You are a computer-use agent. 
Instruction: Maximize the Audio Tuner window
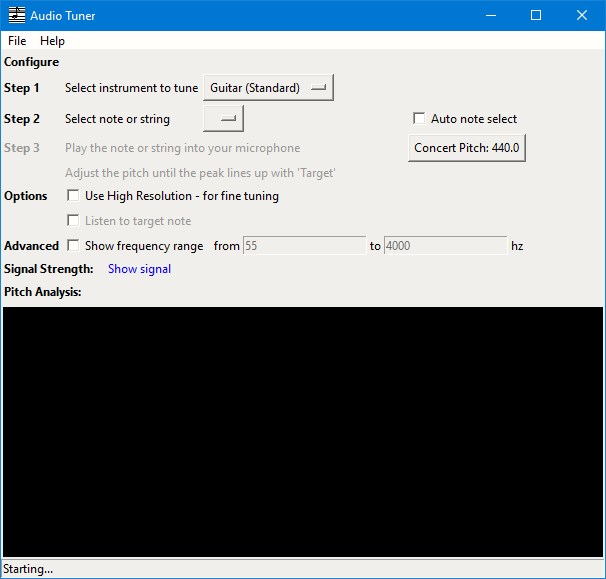click(536, 15)
